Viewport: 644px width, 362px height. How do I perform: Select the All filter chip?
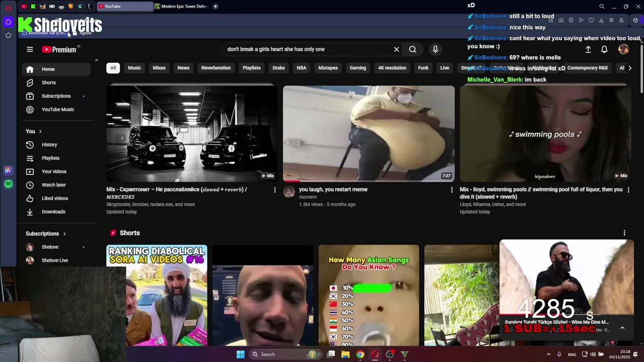[113, 68]
